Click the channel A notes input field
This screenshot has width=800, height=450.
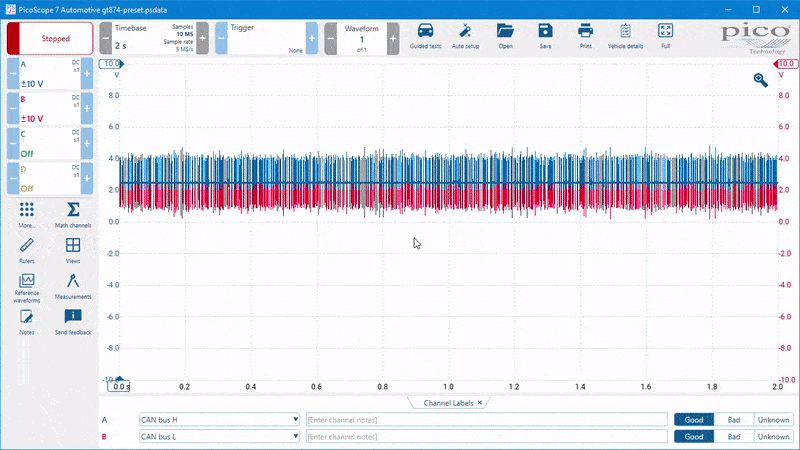click(x=486, y=420)
